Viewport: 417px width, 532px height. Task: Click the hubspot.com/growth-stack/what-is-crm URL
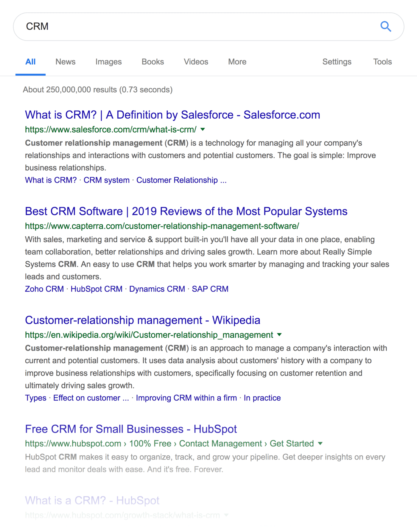[x=122, y=515]
